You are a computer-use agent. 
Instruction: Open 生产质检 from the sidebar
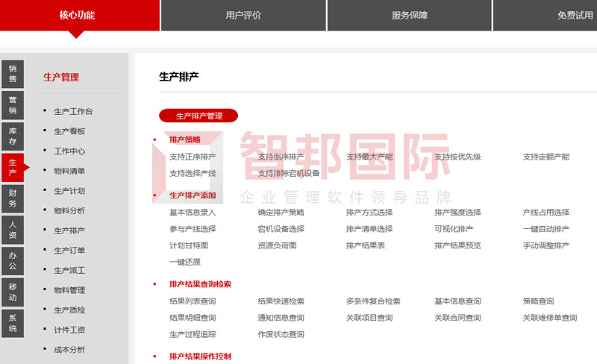point(69,310)
